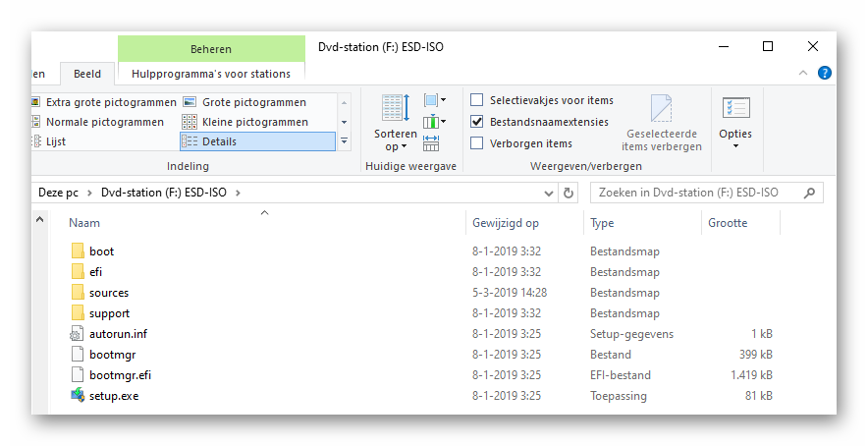Screen dimensions: 868x446
Task: Click the type text Toepassing
Action: (x=619, y=396)
